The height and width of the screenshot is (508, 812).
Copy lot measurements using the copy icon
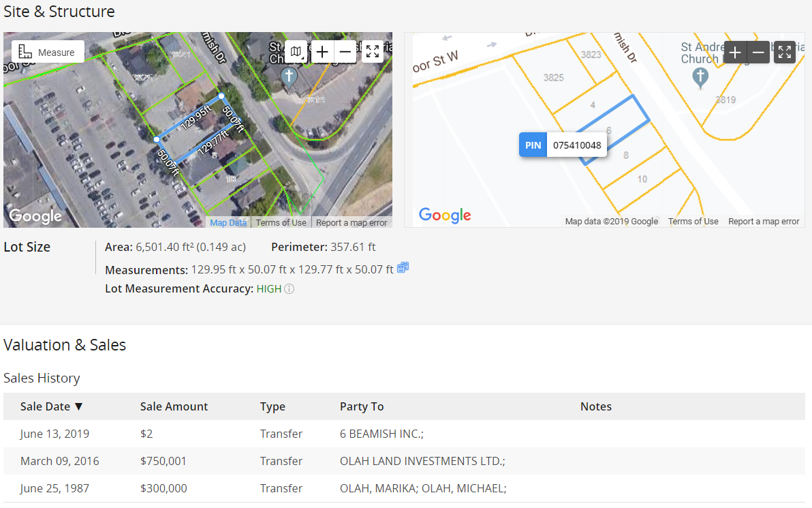tap(403, 268)
